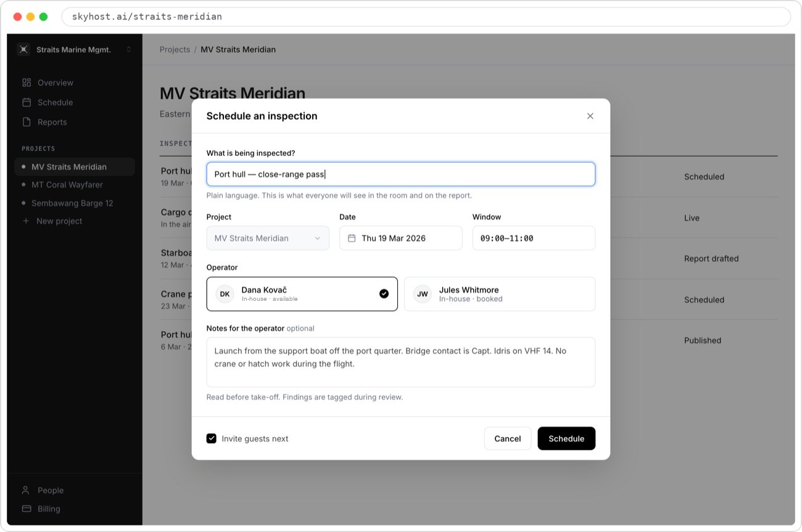The width and height of the screenshot is (802, 532).
Task: Click the Published status text
Action: 703,340
